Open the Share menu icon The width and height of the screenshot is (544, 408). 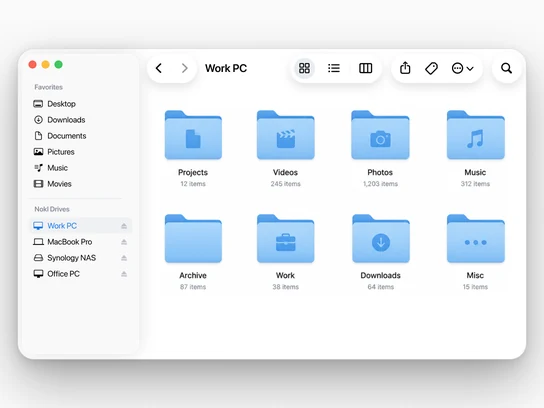coord(405,68)
